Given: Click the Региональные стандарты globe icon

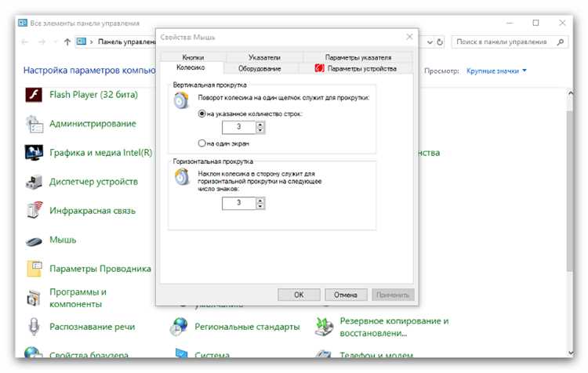Looking at the screenshot, I should click(179, 326).
